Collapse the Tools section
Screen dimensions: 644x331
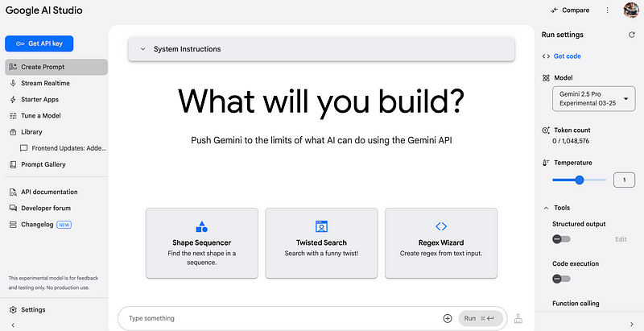pos(546,209)
